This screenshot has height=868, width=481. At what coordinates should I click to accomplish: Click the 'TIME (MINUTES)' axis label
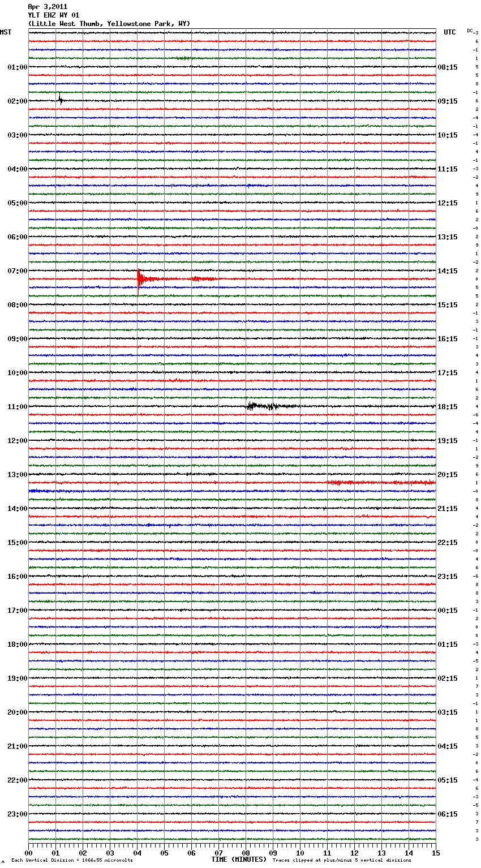[x=239, y=859]
